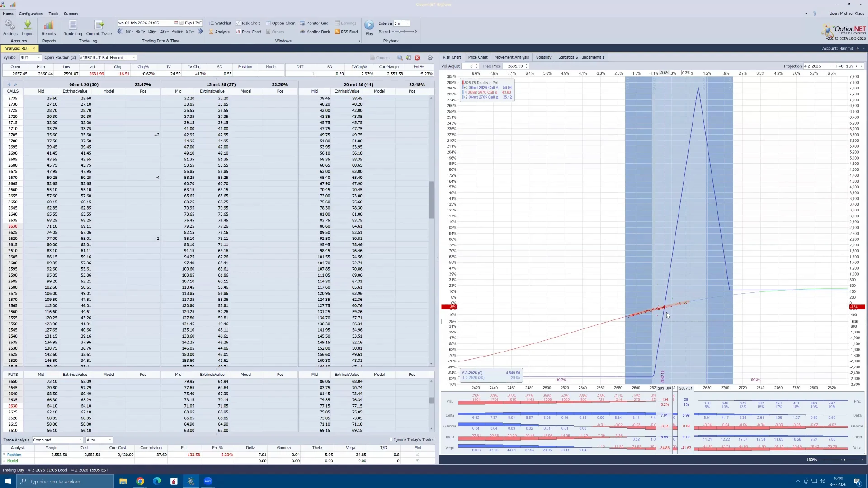
Task: Open the Monitor Grid window
Action: [x=314, y=23]
